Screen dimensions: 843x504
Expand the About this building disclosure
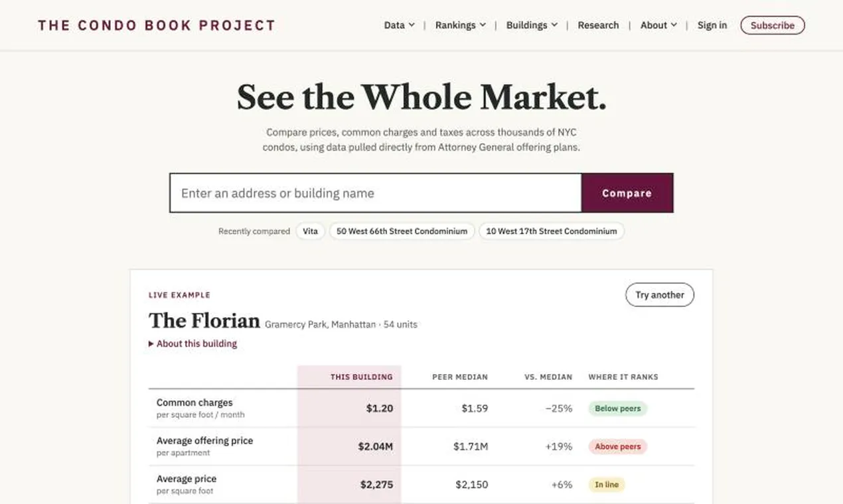[192, 344]
